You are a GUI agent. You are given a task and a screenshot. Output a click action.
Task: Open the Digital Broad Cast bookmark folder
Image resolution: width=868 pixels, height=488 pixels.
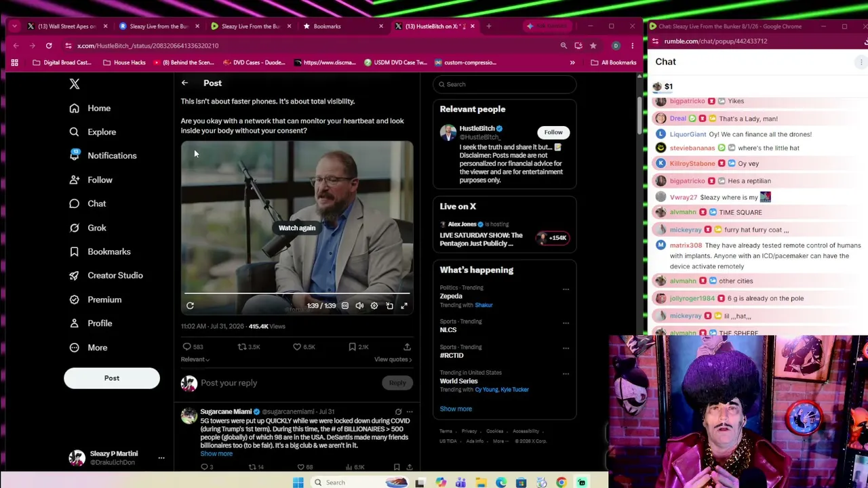(62, 62)
